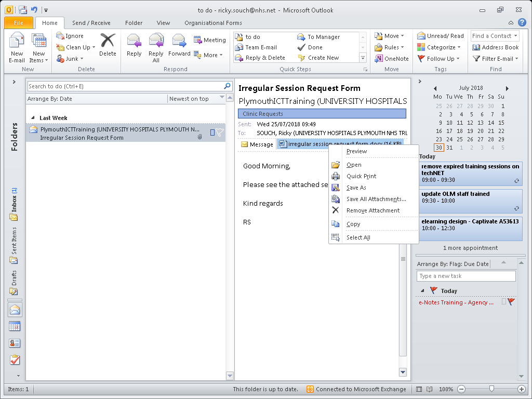Select Save All Attachments
This screenshot has height=399, width=532.
pos(376,199)
